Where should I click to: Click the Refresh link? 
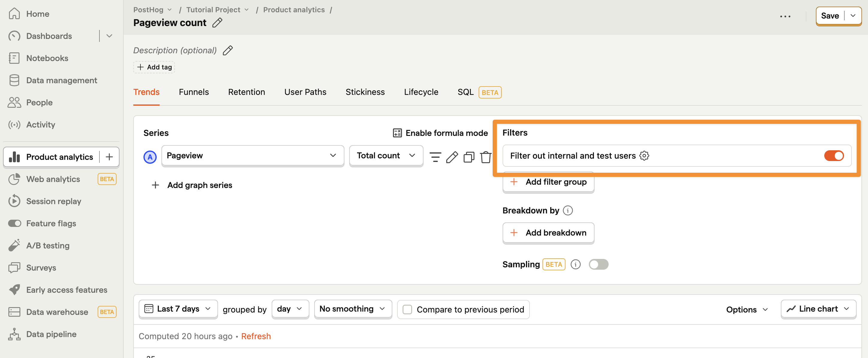click(x=256, y=336)
